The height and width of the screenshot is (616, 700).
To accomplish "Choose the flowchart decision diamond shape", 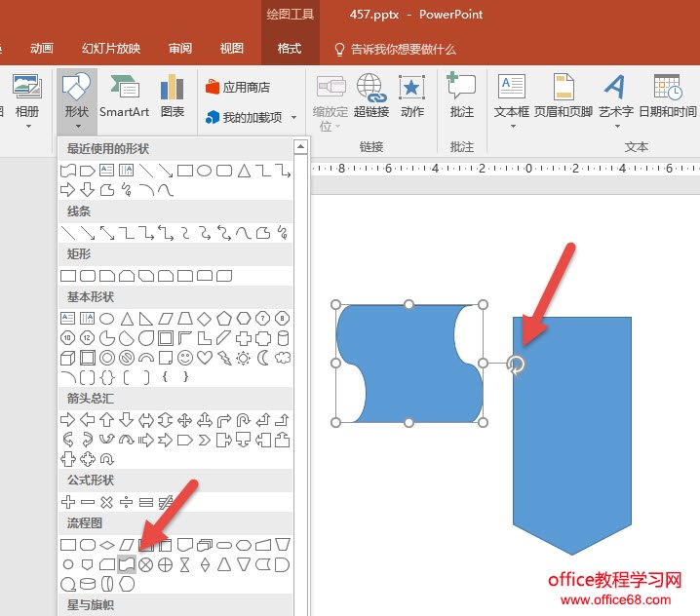I will pos(106,544).
